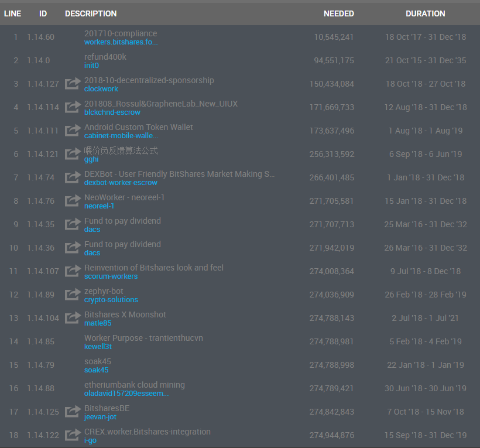Open dacs link under worker 1.14.35
Screen dimensions: 480x448
coord(92,230)
